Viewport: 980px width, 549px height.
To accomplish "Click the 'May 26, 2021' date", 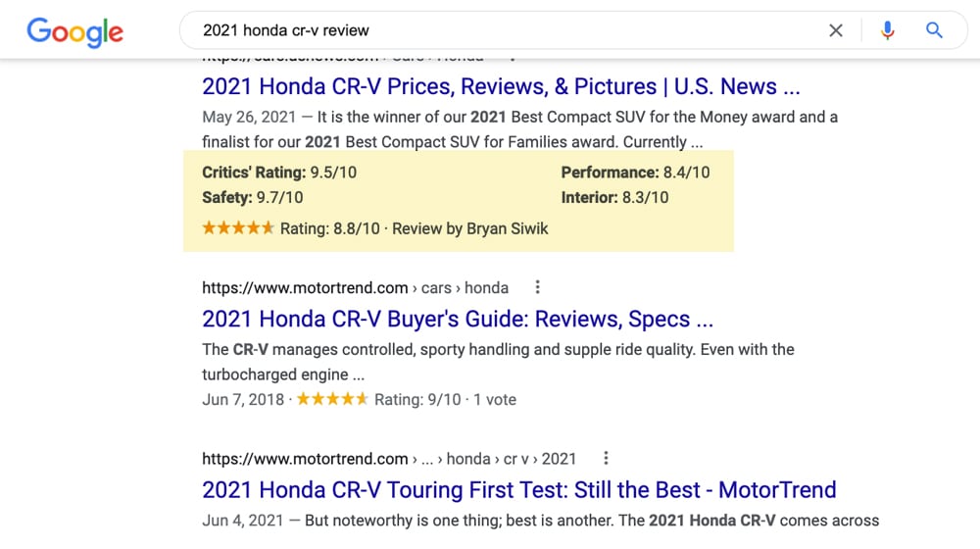I will [249, 117].
